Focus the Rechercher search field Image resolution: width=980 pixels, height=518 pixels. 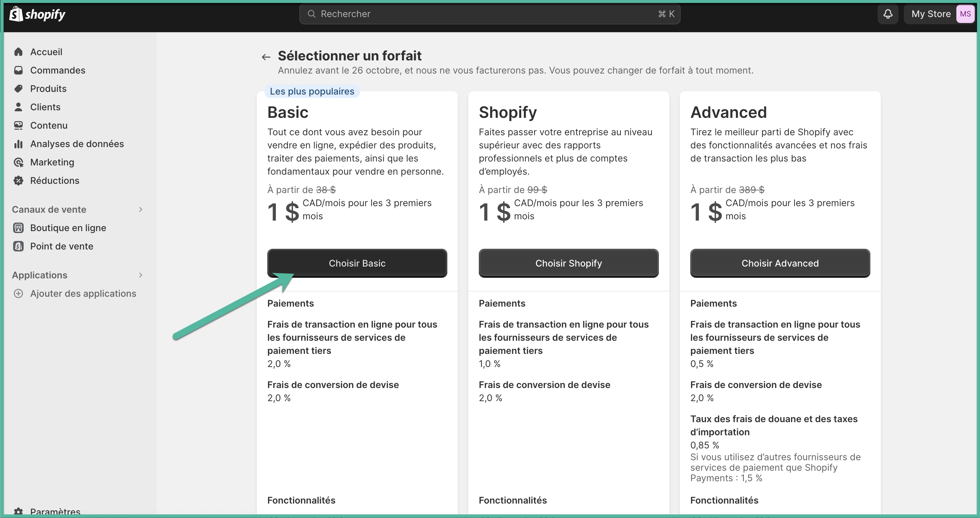coord(490,14)
